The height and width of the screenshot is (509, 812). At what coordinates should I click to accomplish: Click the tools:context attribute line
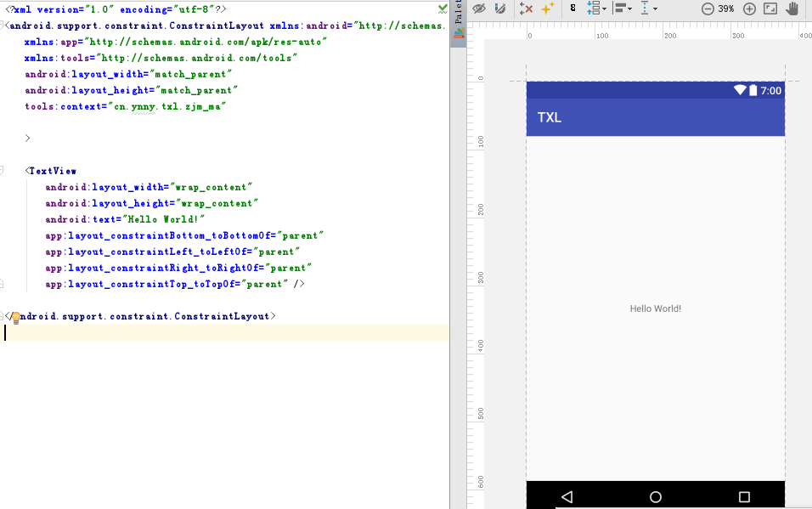coord(126,106)
